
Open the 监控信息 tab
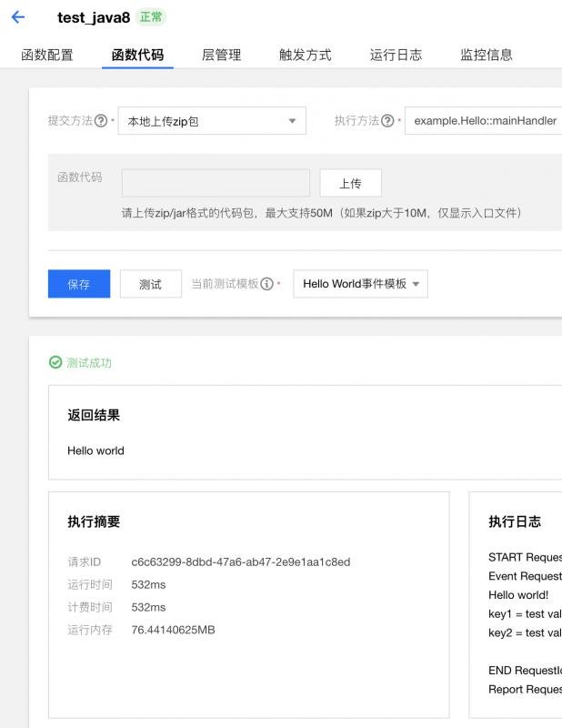click(x=487, y=55)
